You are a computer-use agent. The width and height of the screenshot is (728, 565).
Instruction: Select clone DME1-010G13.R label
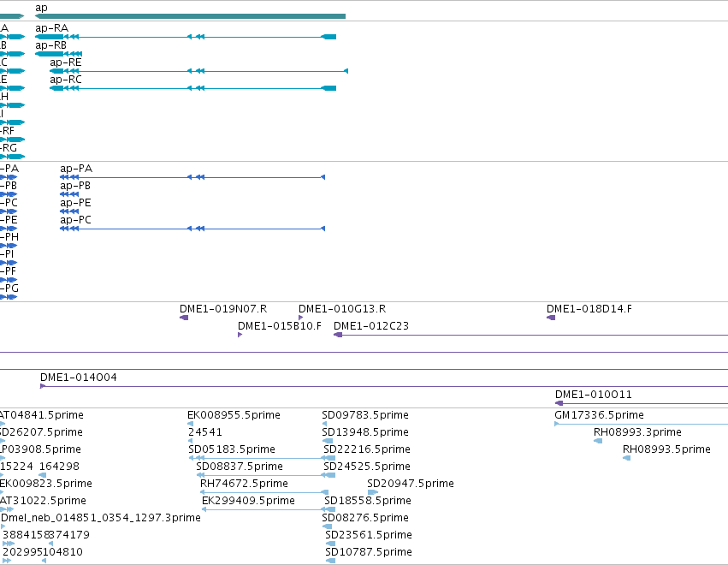[341, 309]
